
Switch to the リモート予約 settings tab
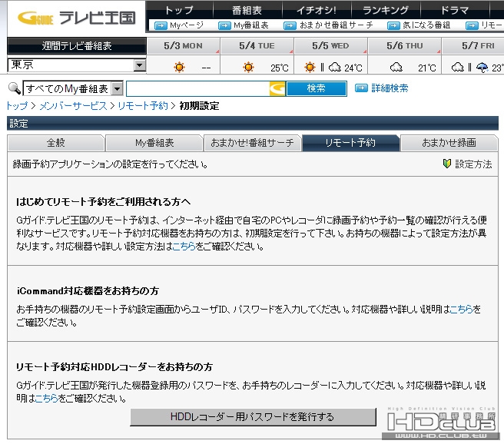pyautogui.click(x=350, y=143)
